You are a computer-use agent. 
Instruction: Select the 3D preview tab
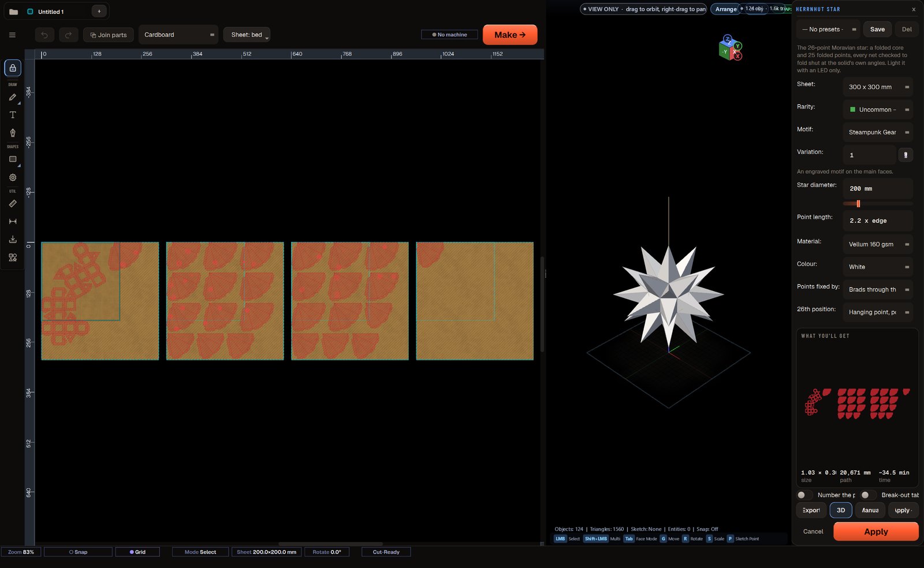coord(841,510)
